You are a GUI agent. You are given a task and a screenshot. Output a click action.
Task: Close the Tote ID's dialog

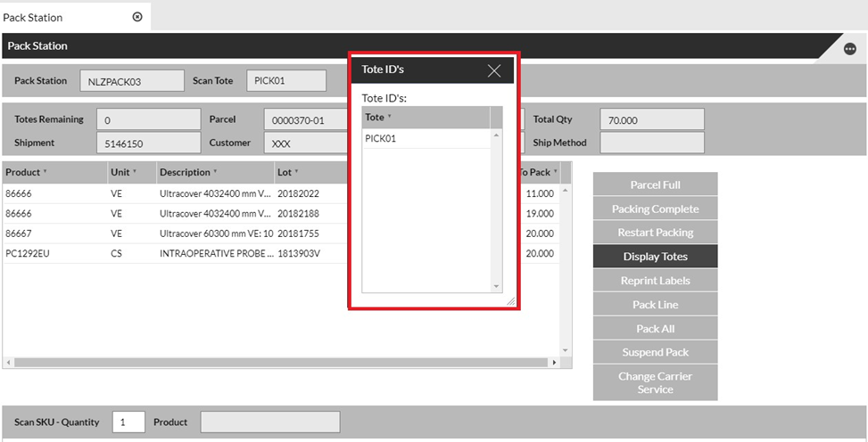494,71
